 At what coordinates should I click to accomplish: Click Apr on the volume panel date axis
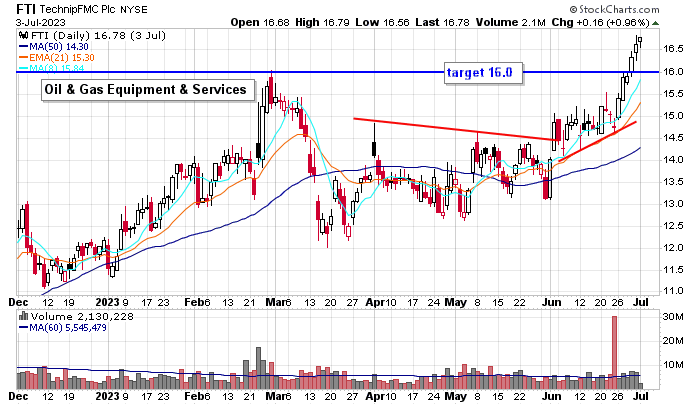[374, 396]
